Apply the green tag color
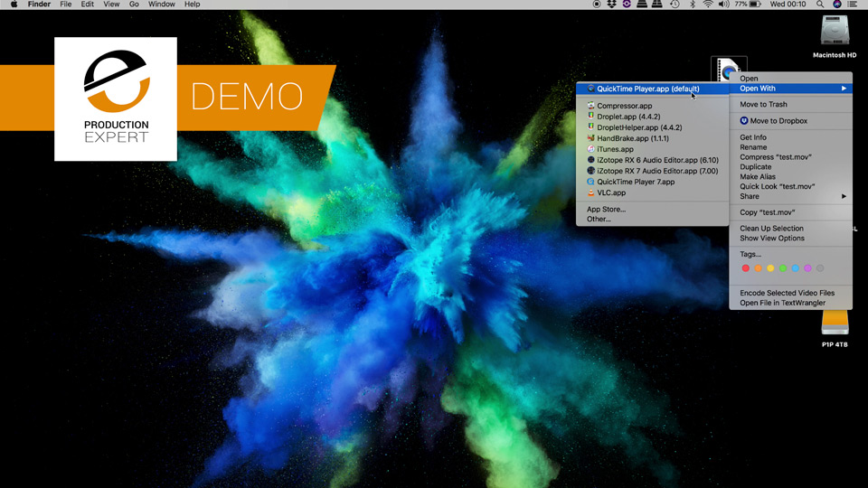Screen dimensions: 868x488 (783, 268)
